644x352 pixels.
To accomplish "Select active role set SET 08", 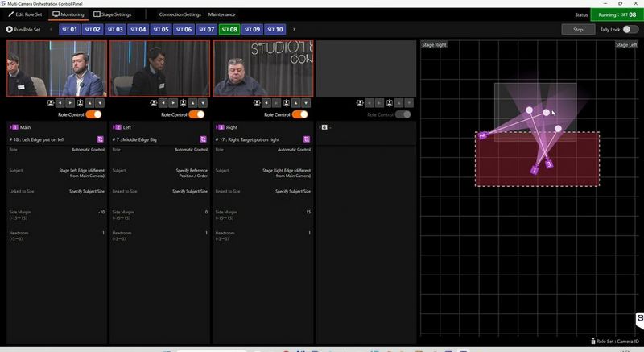I will pos(229,30).
